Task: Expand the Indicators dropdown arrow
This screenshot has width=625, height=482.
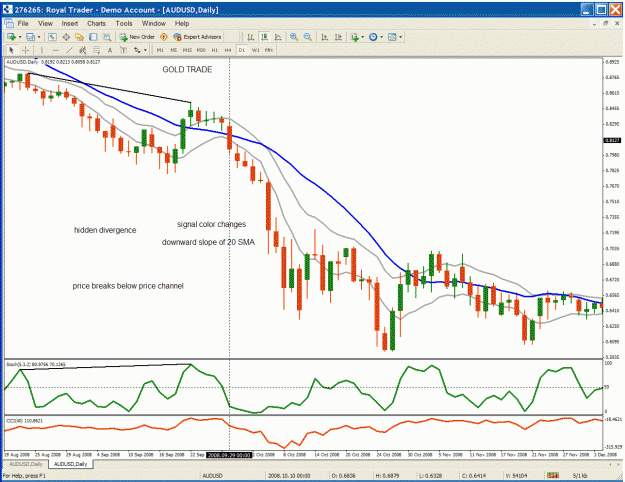Action: (363, 37)
